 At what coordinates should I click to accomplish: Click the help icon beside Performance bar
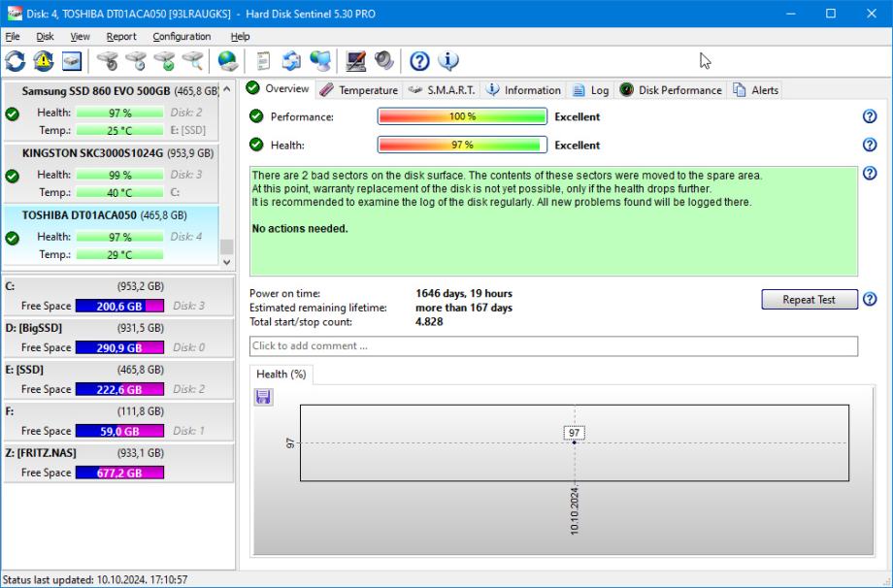[x=870, y=116]
